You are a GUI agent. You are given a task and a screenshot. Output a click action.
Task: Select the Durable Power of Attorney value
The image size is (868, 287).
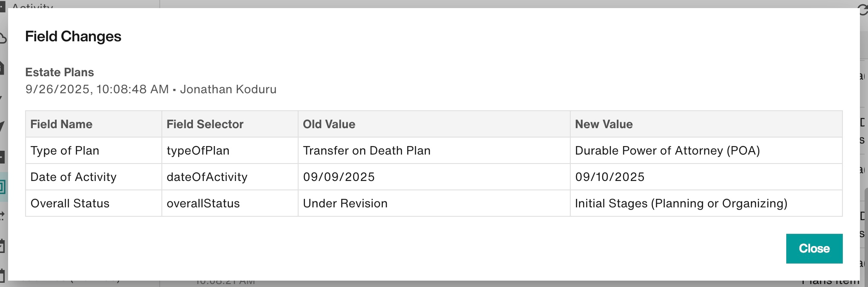pyautogui.click(x=667, y=150)
